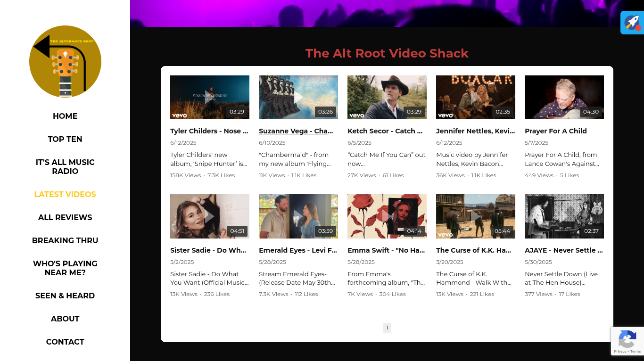Click the 61 Likes text
This screenshot has height=362, width=644.
[393, 175]
